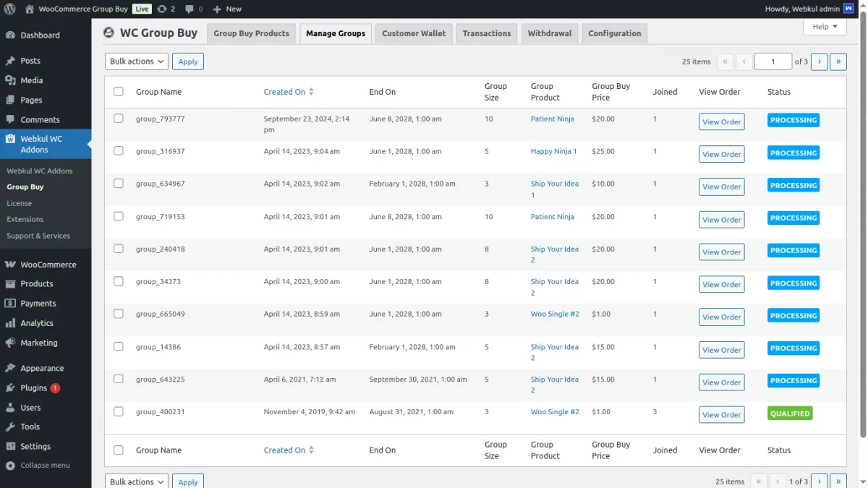Open the Bulk actions dropdown
Viewport: 868px width, 488px height.
(136, 61)
